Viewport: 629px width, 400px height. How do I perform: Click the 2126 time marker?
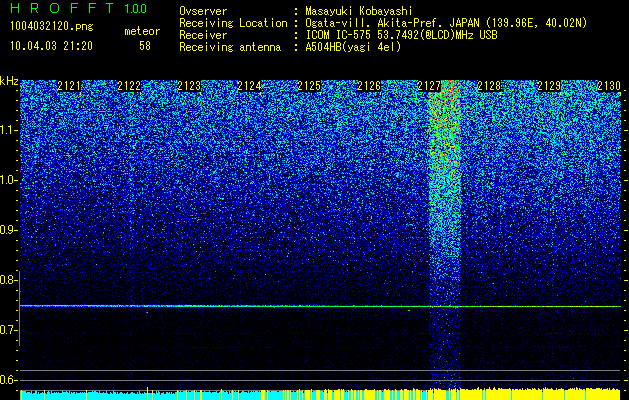point(369,86)
